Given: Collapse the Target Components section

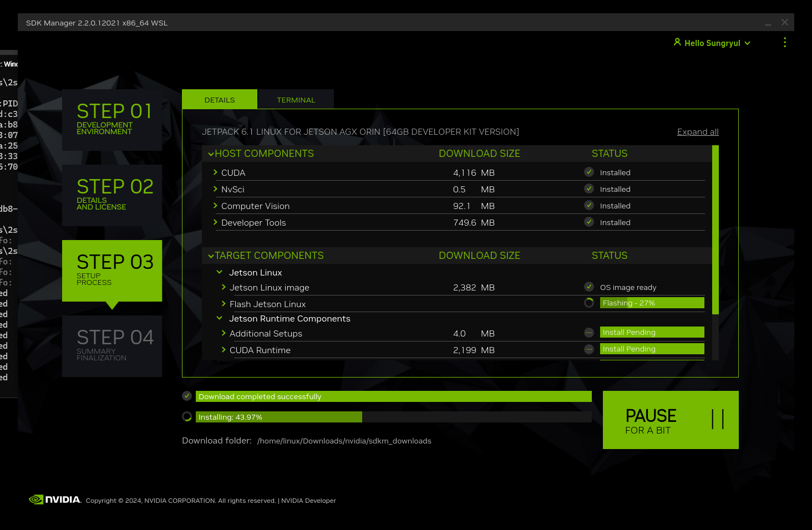Looking at the screenshot, I should (211, 256).
